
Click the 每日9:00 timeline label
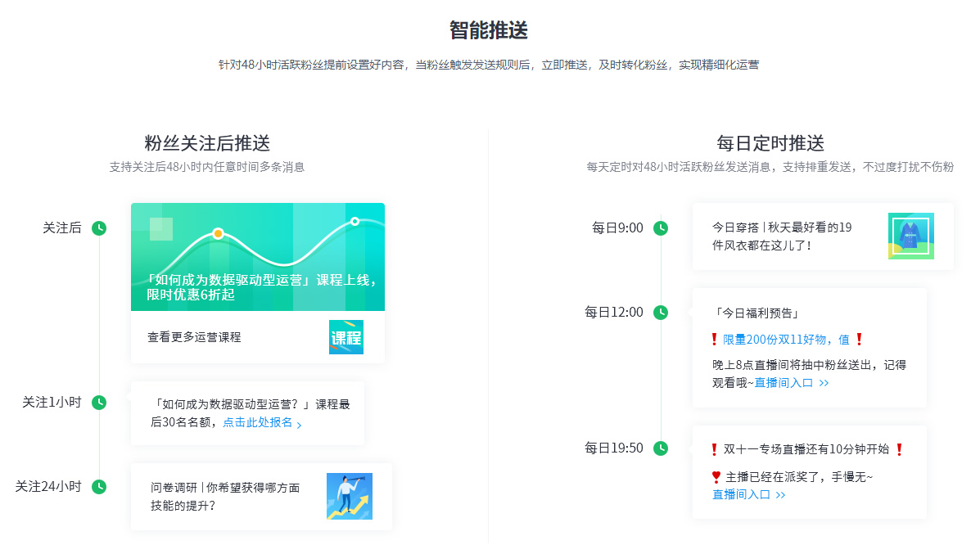point(617,228)
